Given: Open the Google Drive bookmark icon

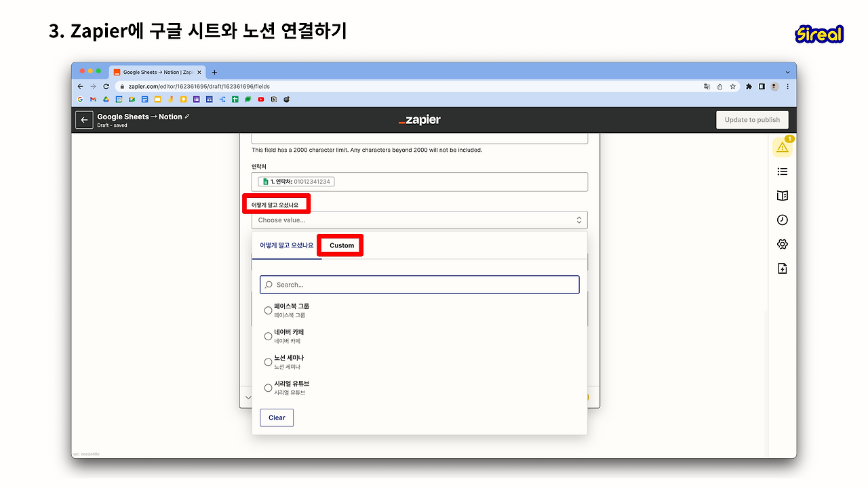Looking at the screenshot, I should pos(106,100).
